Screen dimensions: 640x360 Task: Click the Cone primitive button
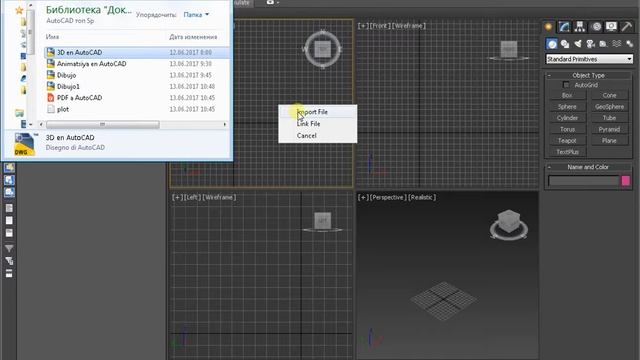point(609,95)
